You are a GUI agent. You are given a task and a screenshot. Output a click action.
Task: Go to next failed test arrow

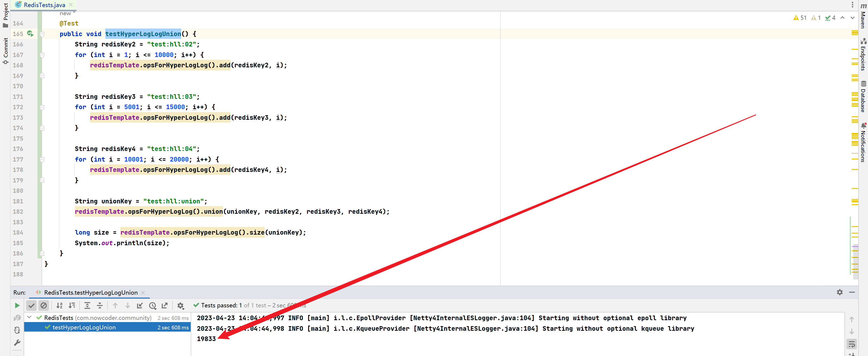[128, 305]
